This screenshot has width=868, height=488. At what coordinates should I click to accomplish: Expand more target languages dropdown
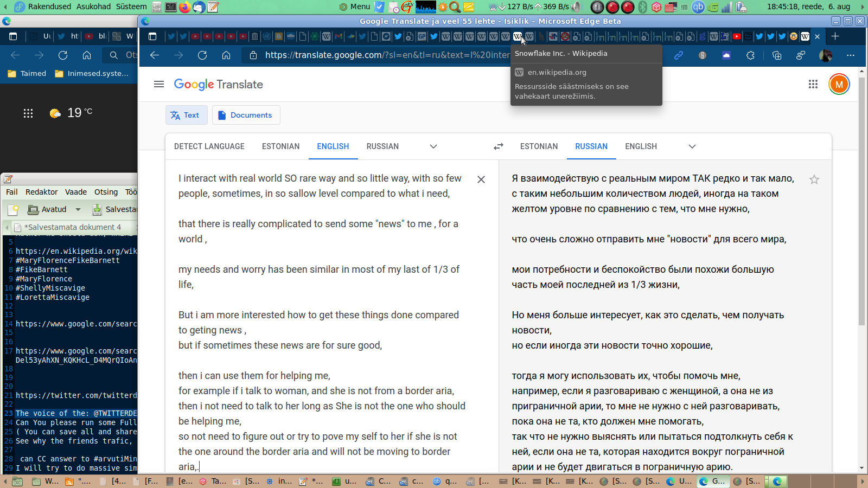[x=692, y=146]
